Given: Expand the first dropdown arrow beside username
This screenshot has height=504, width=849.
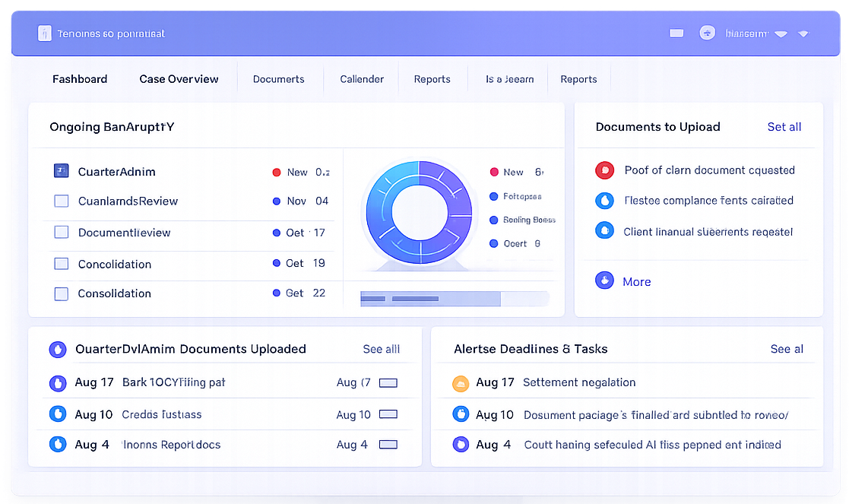Looking at the screenshot, I should tap(781, 34).
